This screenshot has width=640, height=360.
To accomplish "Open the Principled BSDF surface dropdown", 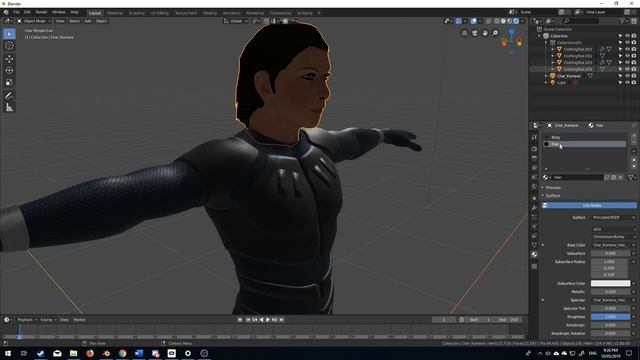I will pos(613,218).
